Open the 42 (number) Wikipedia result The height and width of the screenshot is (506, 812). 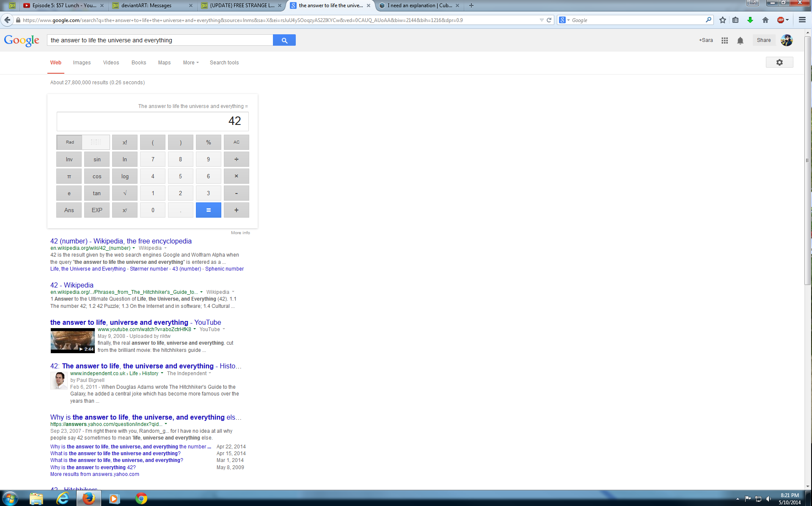pos(121,241)
